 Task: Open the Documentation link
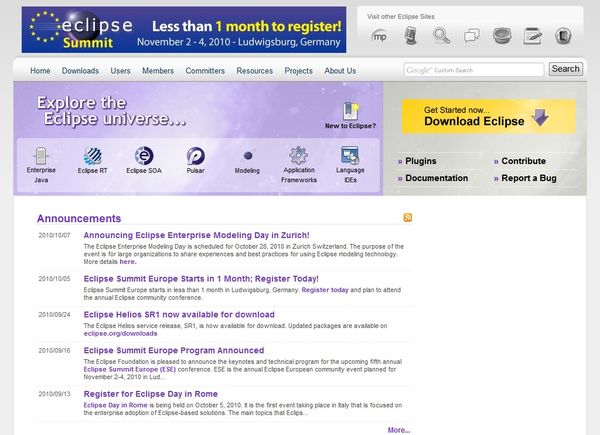[436, 178]
